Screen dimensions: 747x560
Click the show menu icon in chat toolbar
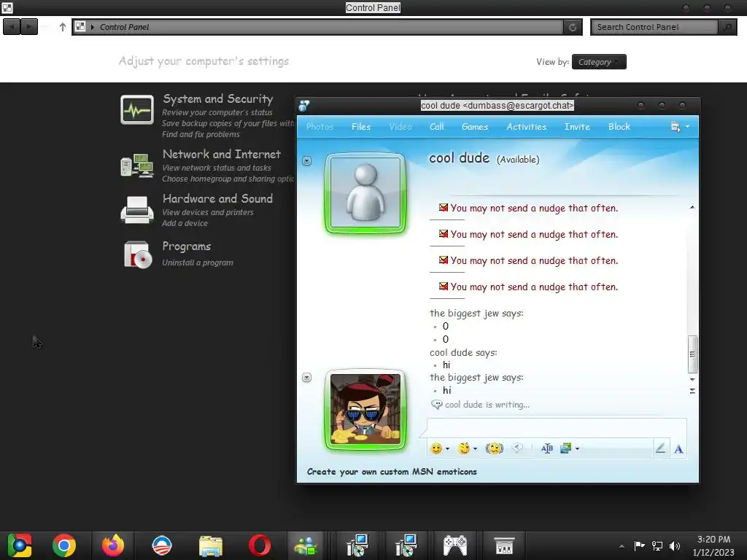click(x=676, y=127)
